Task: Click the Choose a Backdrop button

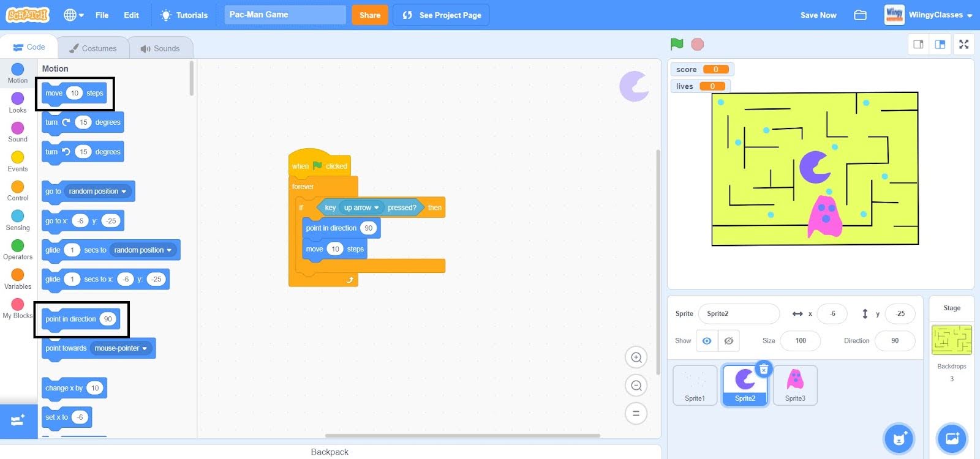Action: pyautogui.click(x=952, y=438)
